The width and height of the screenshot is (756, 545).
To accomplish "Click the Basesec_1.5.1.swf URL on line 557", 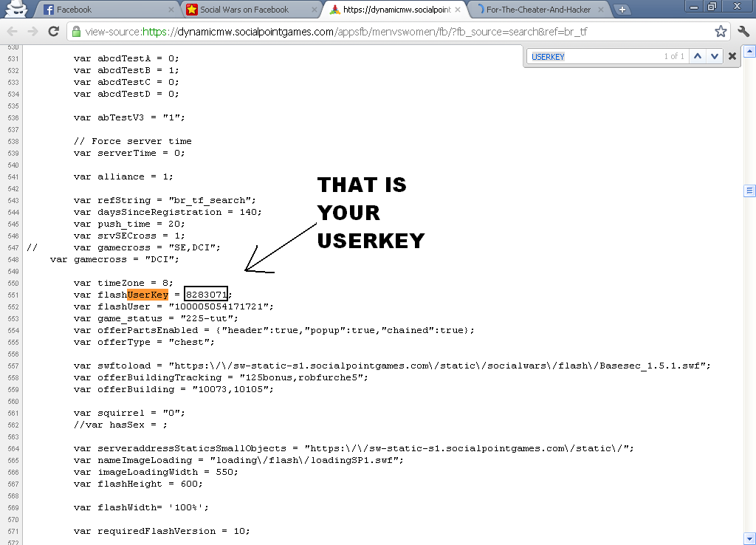I will (437, 366).
